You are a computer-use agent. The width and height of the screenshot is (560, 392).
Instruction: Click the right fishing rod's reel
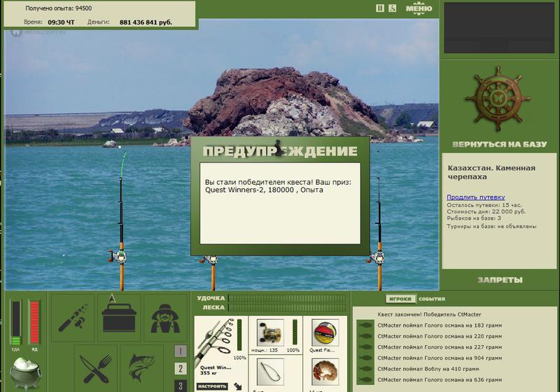376,257
